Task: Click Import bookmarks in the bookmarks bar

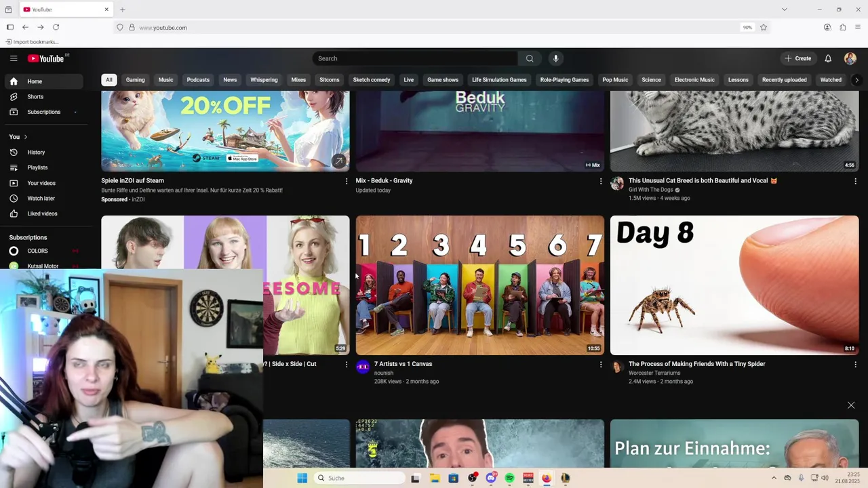Action: click(x=31, y=42)
